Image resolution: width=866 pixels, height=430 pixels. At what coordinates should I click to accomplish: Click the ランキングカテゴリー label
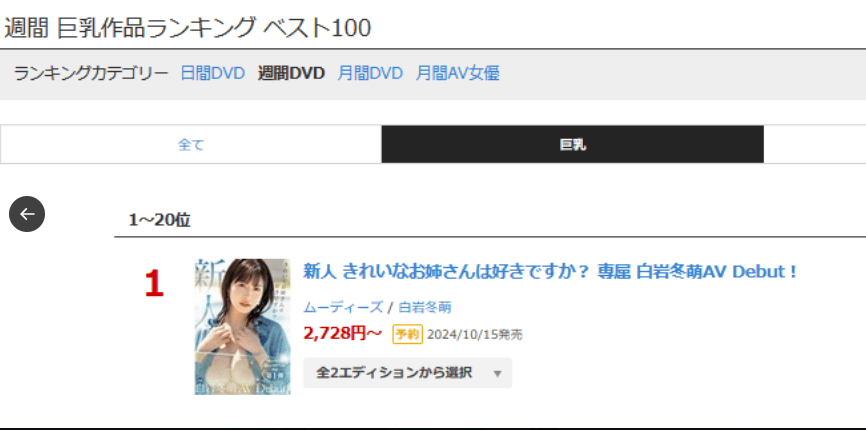point(91,73)
